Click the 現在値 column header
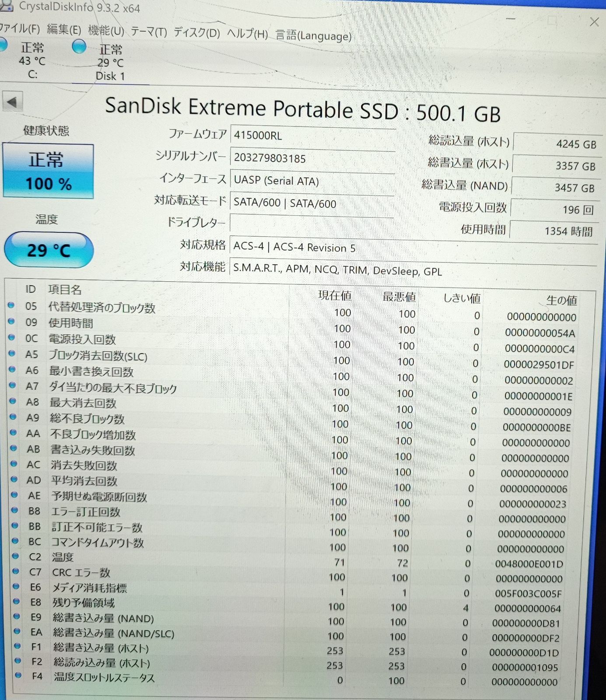 click(x=335, y=296)
